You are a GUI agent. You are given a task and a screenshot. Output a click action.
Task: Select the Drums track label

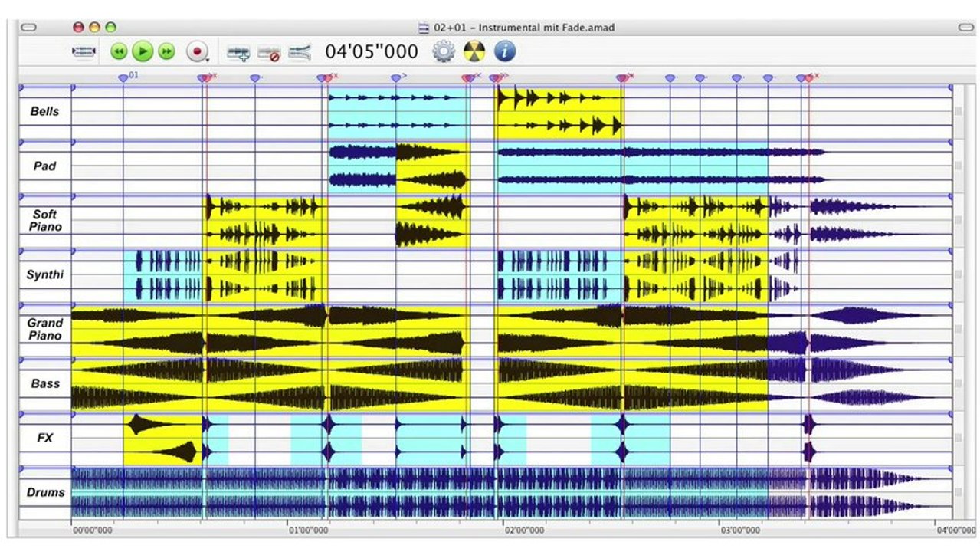click(44, 492)
